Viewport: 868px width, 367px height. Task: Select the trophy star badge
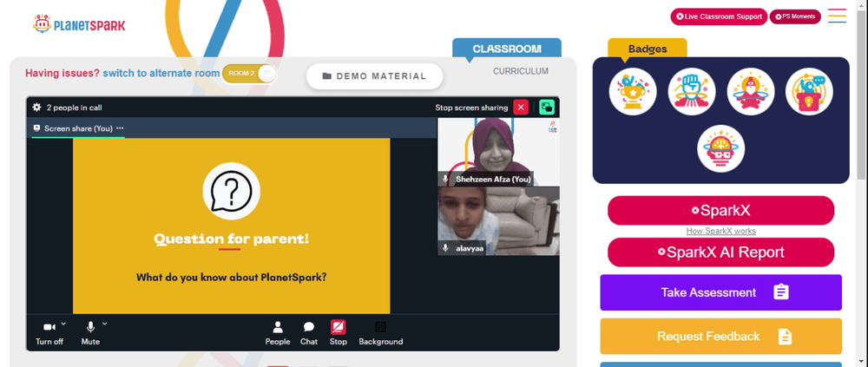point(633,91)
